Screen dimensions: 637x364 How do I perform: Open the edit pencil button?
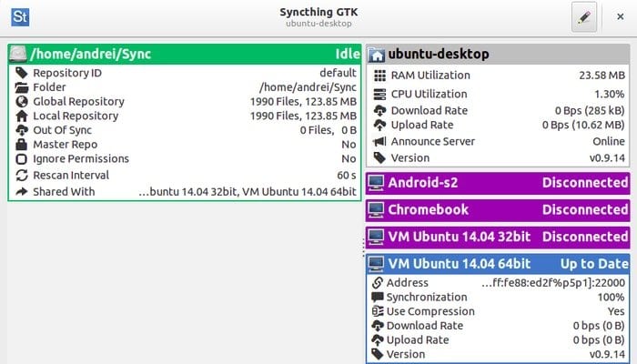coord(584,17)
